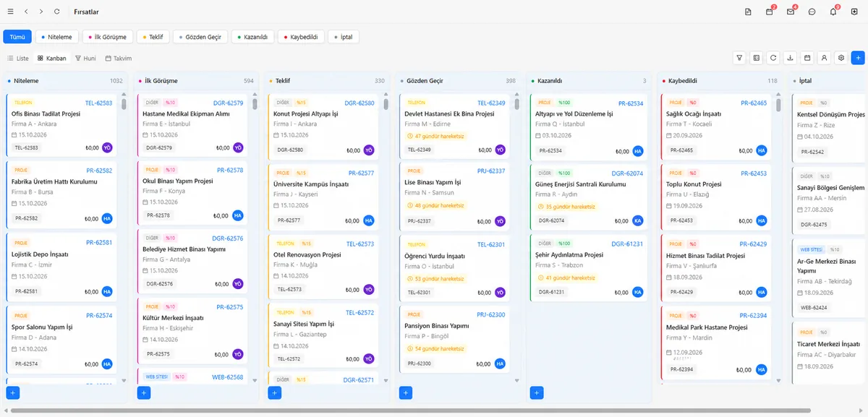Open the hamburger menu at top left
The width and height of the screenshot is (868, 417).
10,12
